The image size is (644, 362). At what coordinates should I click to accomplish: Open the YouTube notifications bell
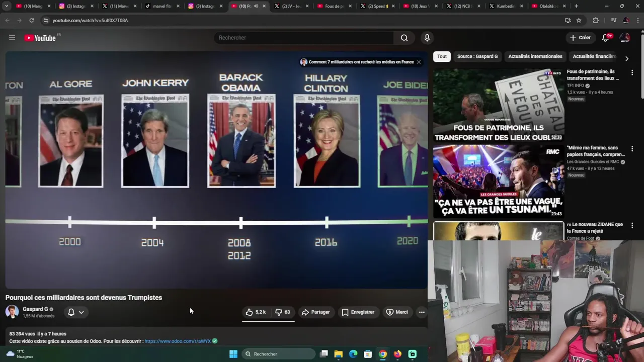606,38
